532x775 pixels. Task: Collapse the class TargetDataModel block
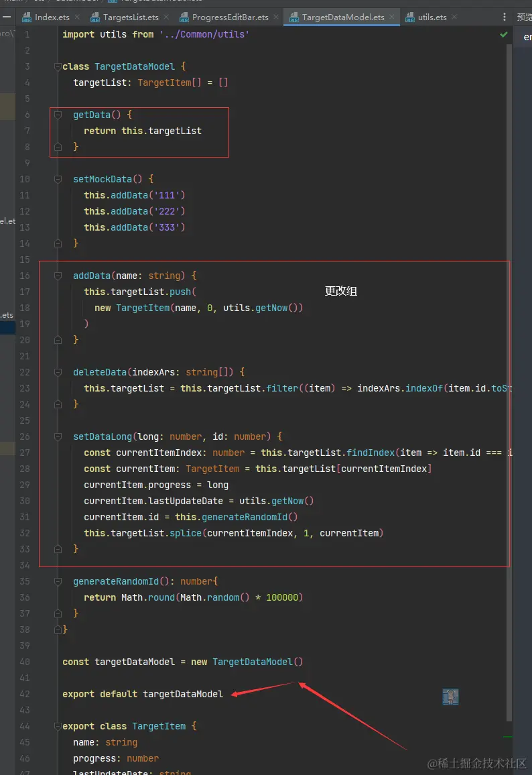pos(58,67)
